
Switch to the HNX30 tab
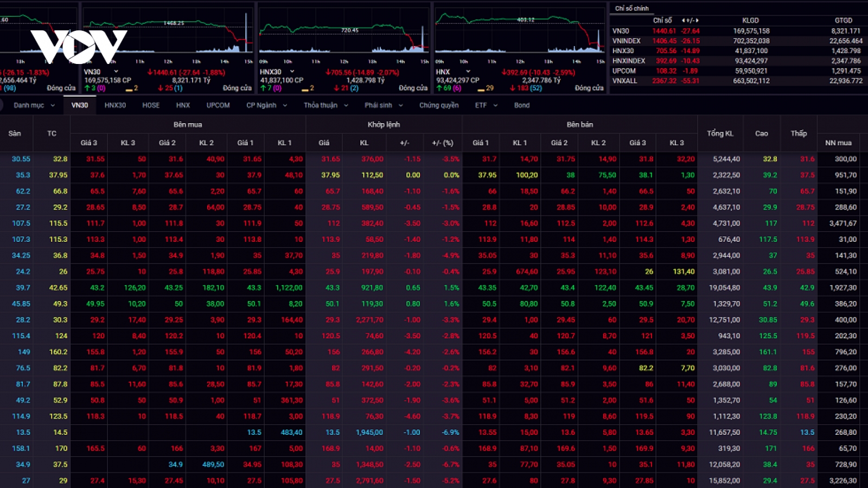(115, 105)
